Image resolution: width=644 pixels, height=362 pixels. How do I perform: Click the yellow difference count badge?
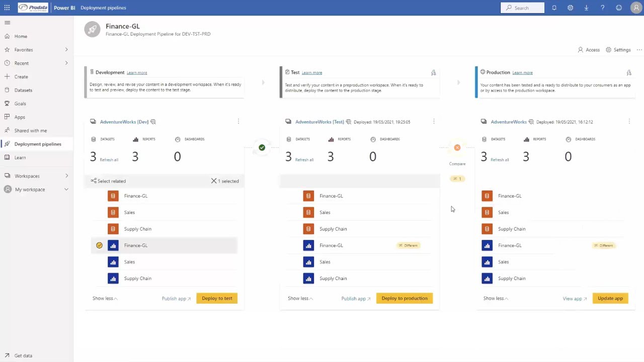(x=457, y=178)
